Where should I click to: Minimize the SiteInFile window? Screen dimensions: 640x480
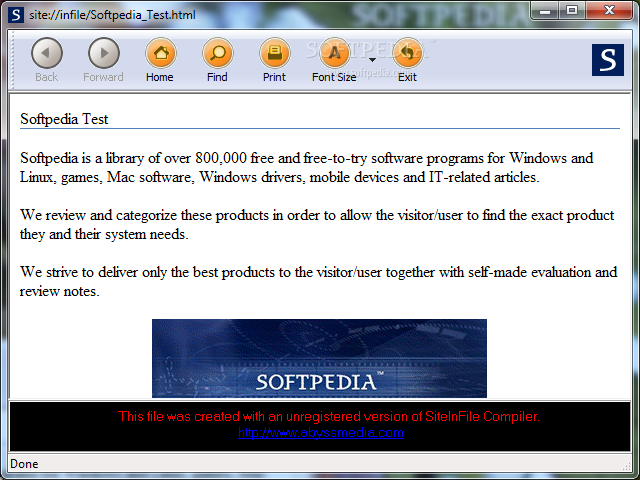point(545,11)
